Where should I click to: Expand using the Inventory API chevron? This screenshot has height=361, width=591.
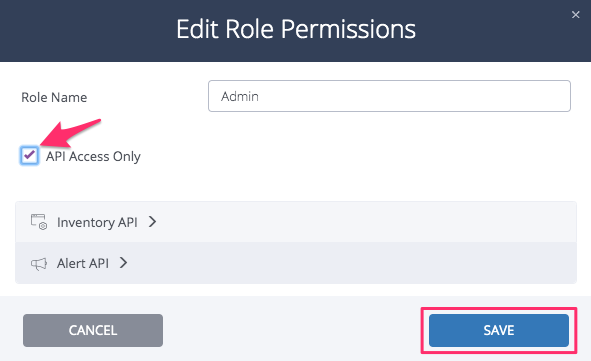(152, 222)
